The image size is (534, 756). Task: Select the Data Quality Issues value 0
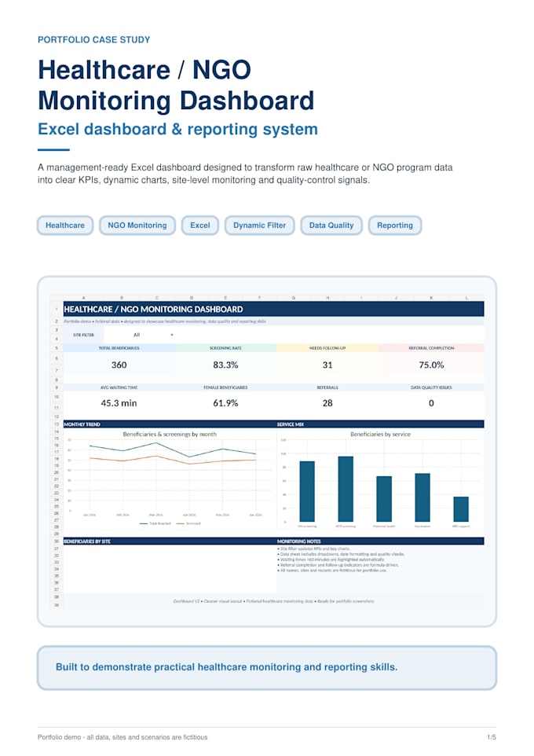tap(431, 403)
